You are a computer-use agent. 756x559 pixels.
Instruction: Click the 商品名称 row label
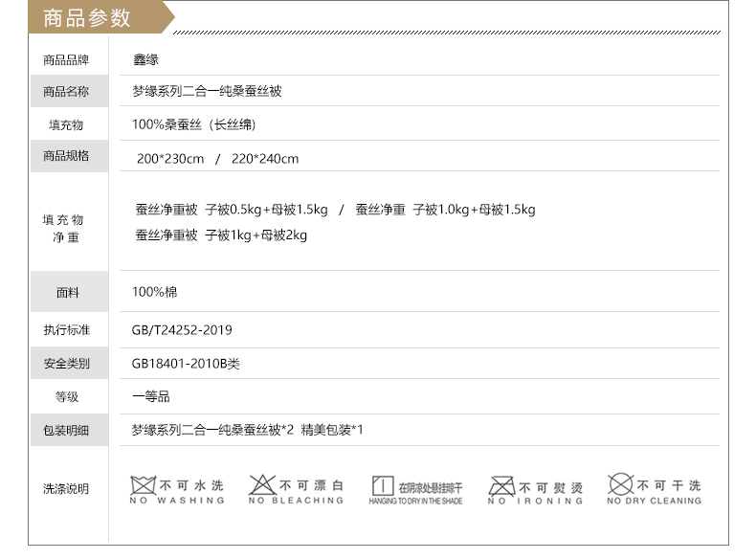[66, 92]
